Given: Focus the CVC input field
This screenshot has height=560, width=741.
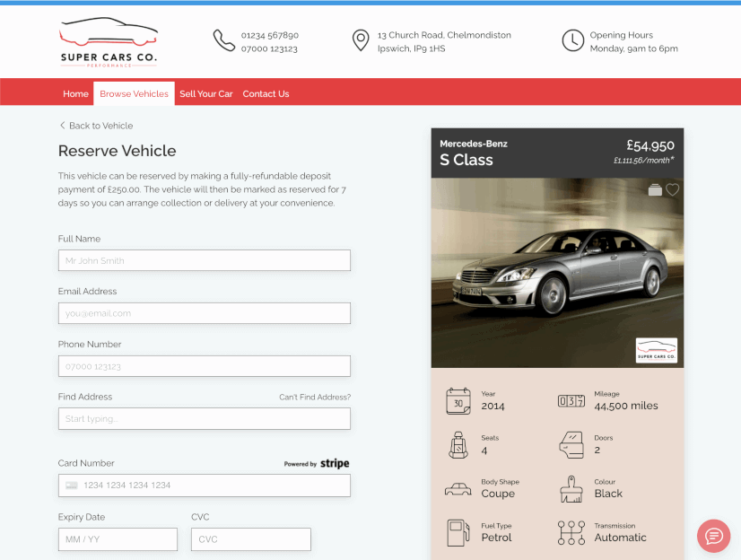Looking at the screenshot, I should click(x=251, y=539).
